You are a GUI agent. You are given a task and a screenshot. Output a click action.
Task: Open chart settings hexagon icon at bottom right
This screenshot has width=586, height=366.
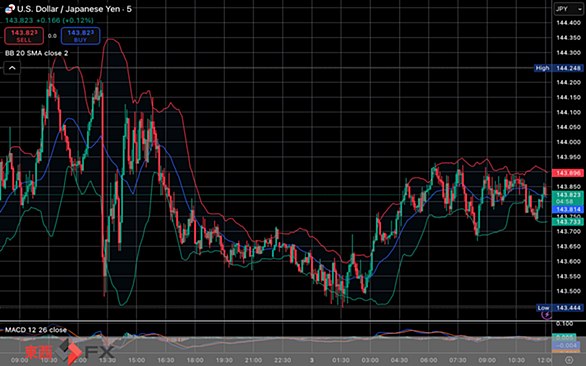tap(568, 360)
